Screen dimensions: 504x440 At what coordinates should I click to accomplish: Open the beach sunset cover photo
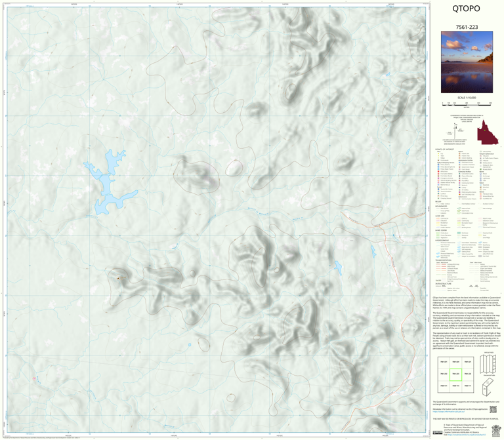tap(467, 62)
